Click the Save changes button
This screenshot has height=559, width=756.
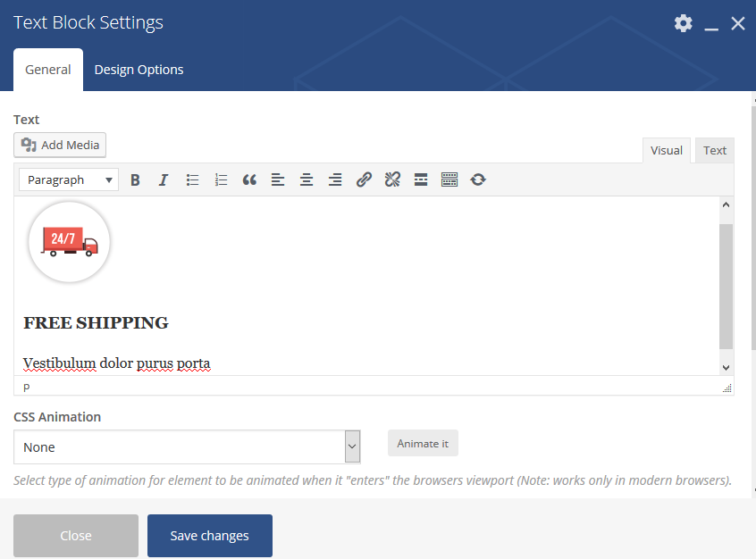pos(209,536)
